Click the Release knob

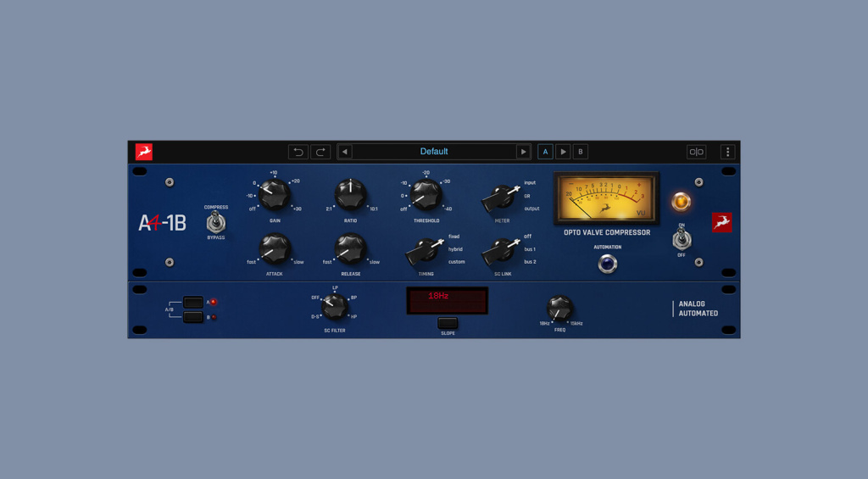point(350,248)
